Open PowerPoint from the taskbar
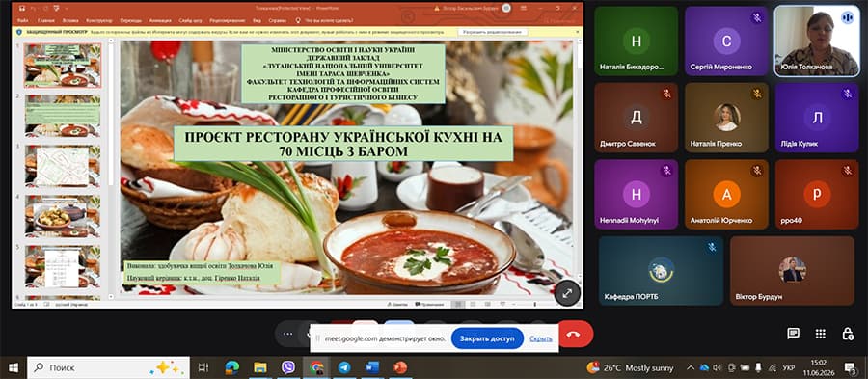 399,367
